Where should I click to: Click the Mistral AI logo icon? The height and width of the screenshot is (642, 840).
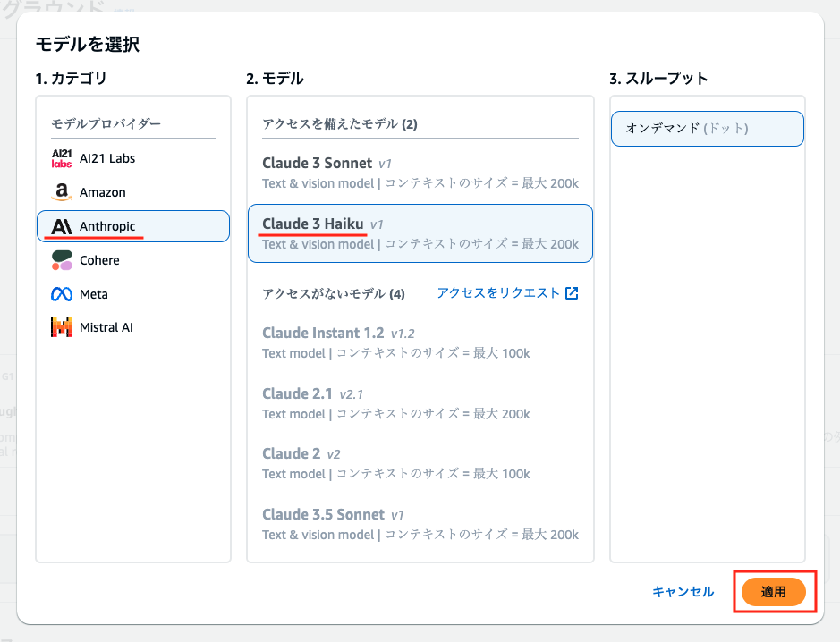point(62,327)
